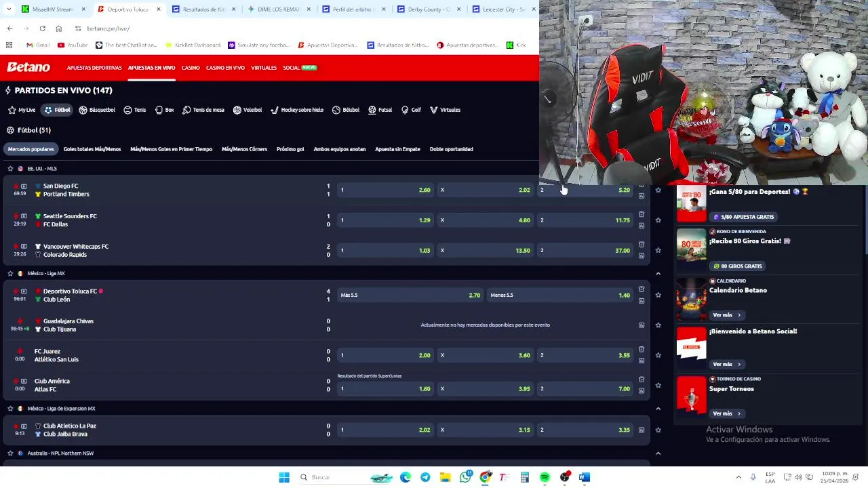Open Word from the taskbar

pos(585,478)
